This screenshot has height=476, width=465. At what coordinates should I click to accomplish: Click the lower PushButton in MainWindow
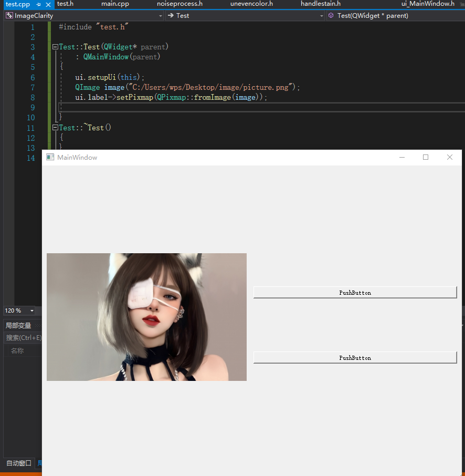coord(355,358)
